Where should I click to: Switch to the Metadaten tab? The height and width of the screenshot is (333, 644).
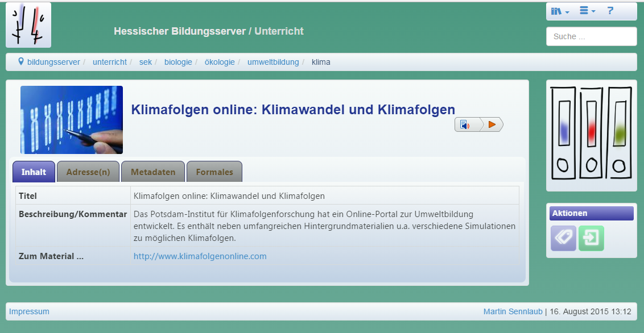click(152, 172)
